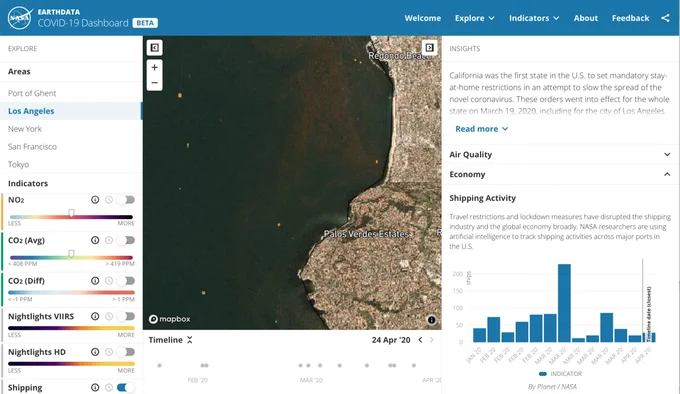Enable the Nightlights VIIRS toggle

tap(126, 316)
